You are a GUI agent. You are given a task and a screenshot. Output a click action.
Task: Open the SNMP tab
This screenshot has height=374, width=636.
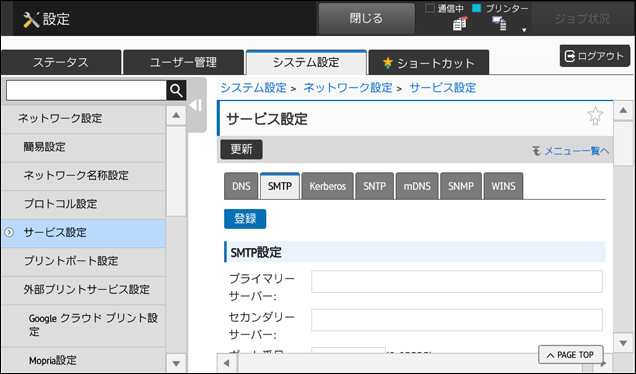pyautogui.click(x=461, y=186)
